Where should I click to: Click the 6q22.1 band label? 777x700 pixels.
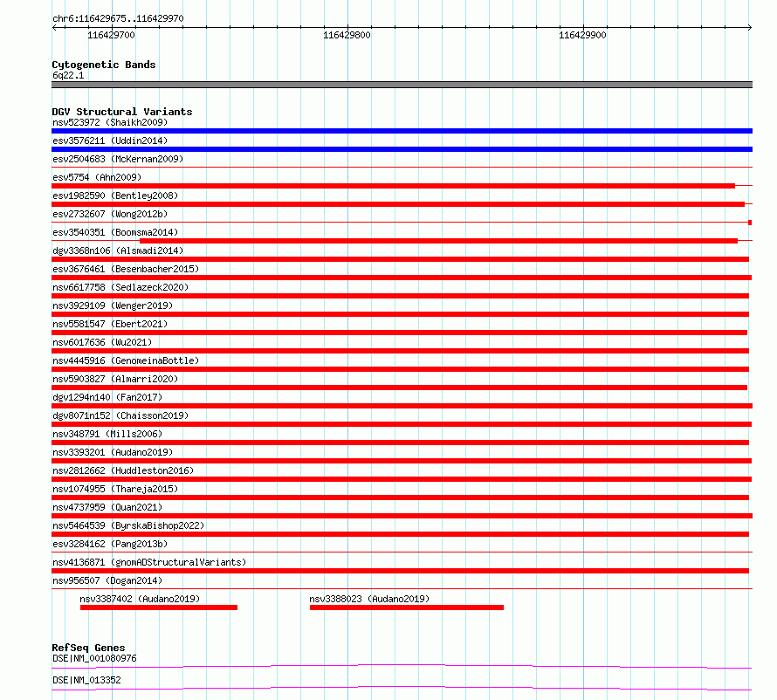[68, 75]
